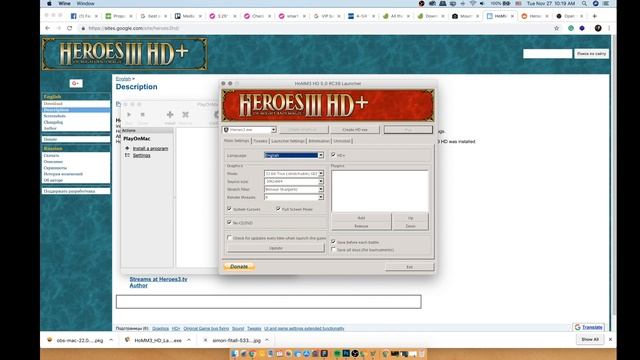Image resolution: width=640 pixels, height=360 pixels.
Task: Toggle Save all days for tournaments checkbox
Action: 333,249
